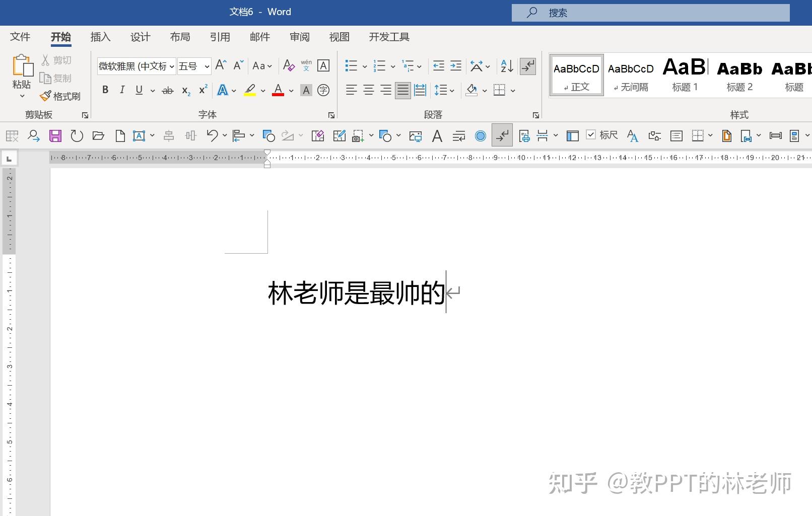The height and width of the screenshot is (516, 812).
Task: Select the Format Painter (格式刷) tool
Action: pyautogui.click(x=60, y=96)
